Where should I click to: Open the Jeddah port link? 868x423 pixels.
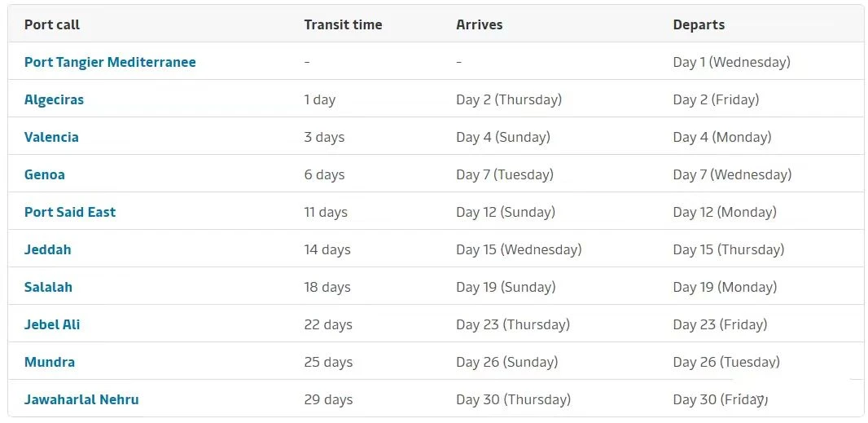pyautogui.click(x=47, y=249)
